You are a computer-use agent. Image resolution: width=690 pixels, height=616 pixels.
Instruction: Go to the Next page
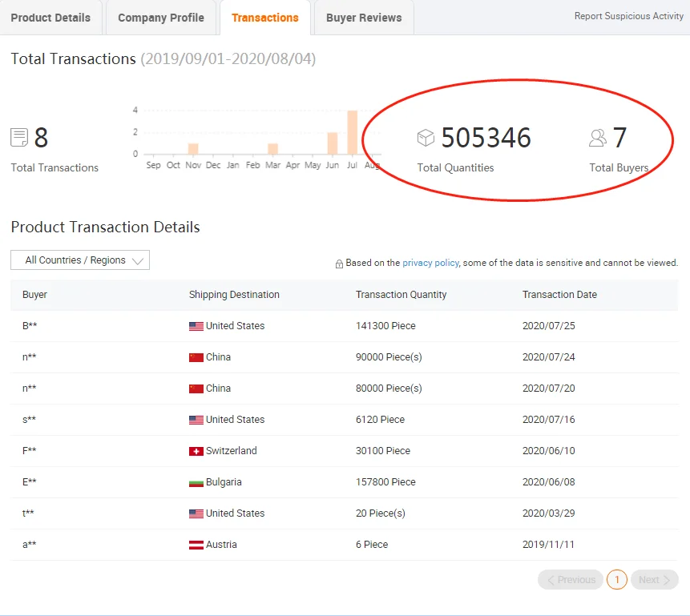(x=654, y=580)
